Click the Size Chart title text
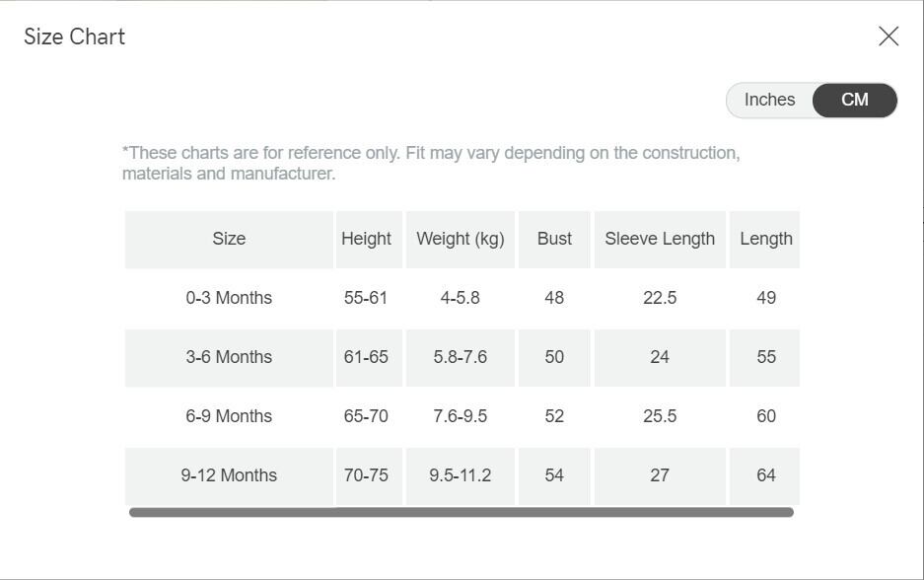The width and height of the screenshot is (924, 580). point(75,36)
